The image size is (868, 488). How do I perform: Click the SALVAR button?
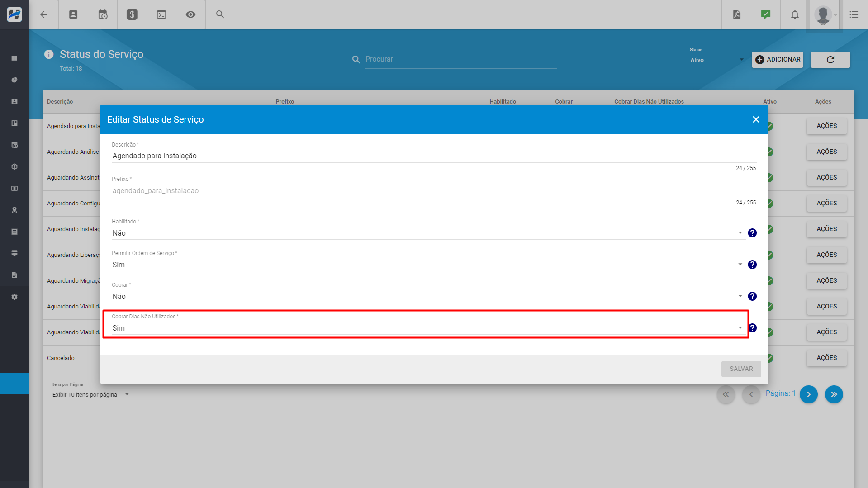pos(741,369)
